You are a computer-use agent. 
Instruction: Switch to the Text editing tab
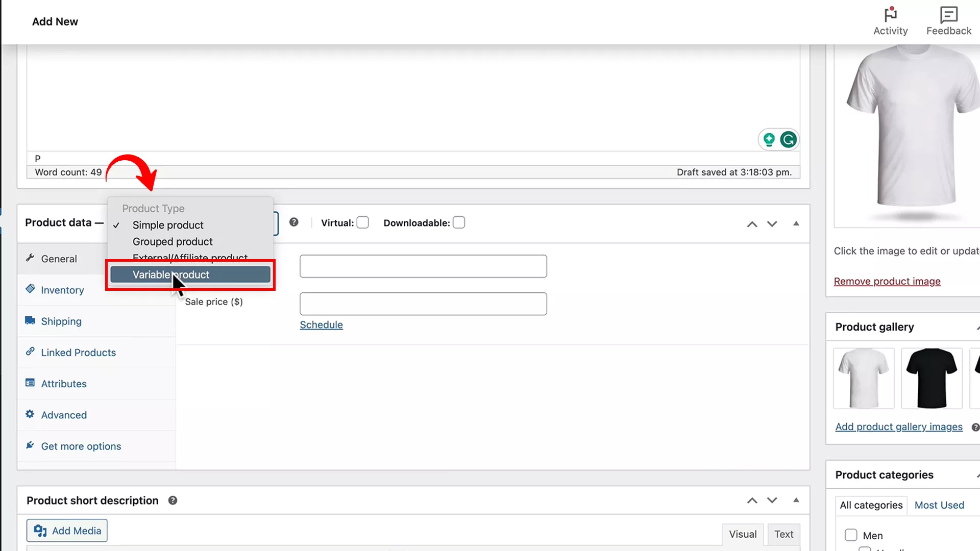(x=784, y=534)
